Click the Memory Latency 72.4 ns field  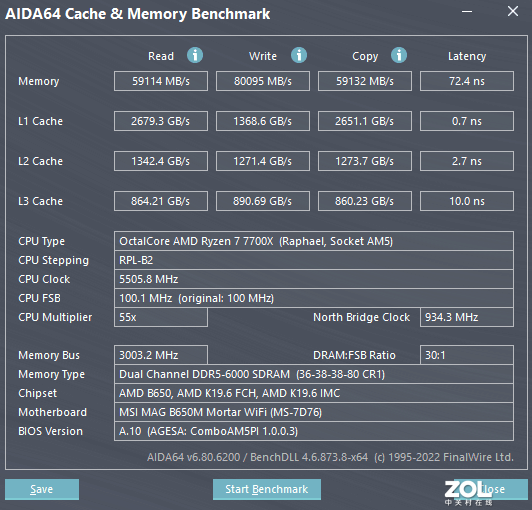(x=467, y=81)
